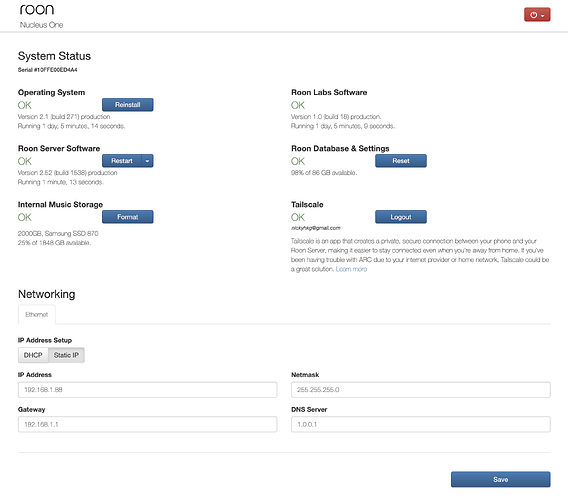Click the Netmask input field
Image resolution: width=568 pixels, height=500 pixels.
point(421,390)
